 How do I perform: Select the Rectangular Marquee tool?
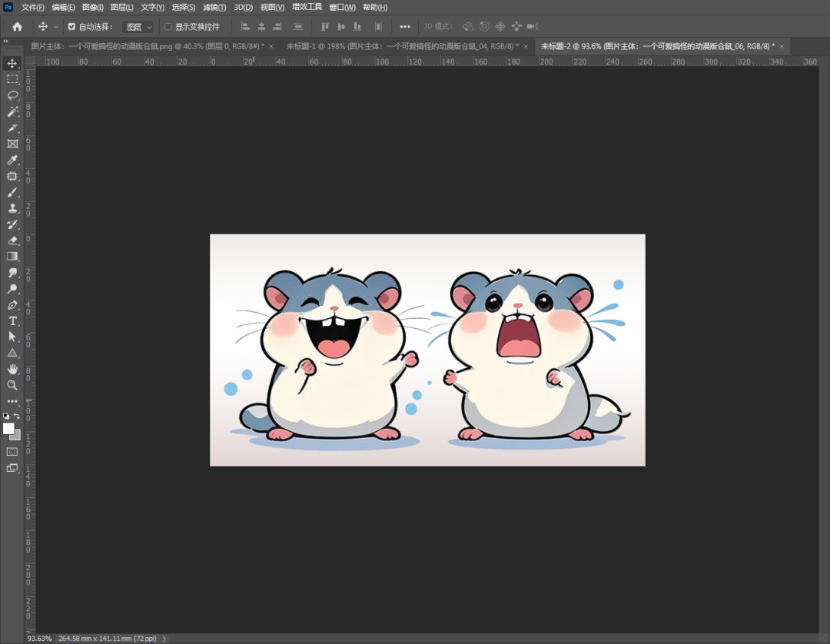click(12, 79)
